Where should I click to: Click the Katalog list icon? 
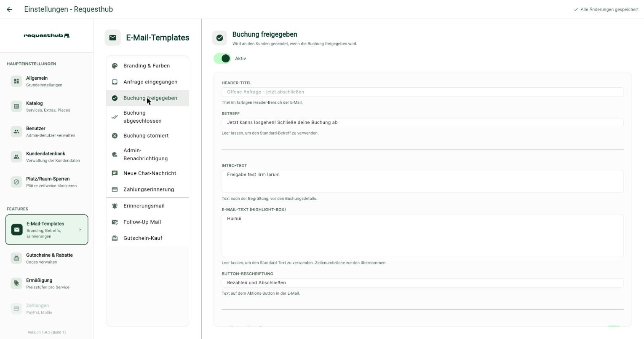tap(16, 106)
